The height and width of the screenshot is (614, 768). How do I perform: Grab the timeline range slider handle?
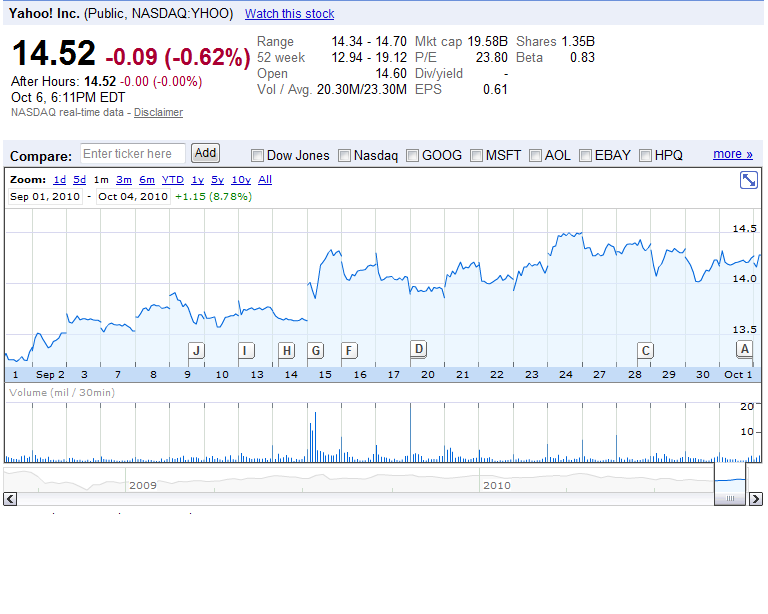[730, 498]
